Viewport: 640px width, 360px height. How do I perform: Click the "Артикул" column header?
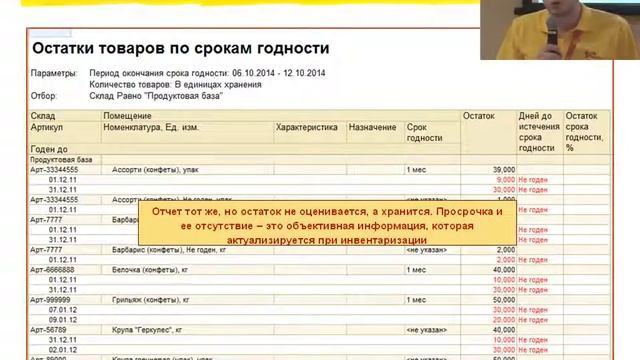(47, 127)
